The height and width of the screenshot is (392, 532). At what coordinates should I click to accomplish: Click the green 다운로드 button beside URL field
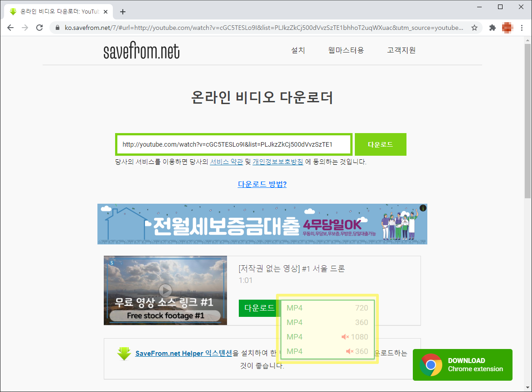pyautogui.click(x=380, y=144)
